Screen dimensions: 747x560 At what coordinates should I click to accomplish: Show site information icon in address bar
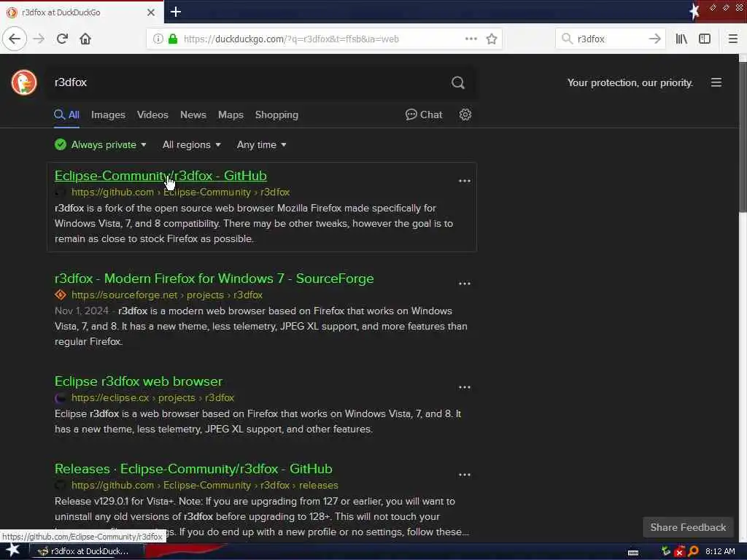point(158,39)
